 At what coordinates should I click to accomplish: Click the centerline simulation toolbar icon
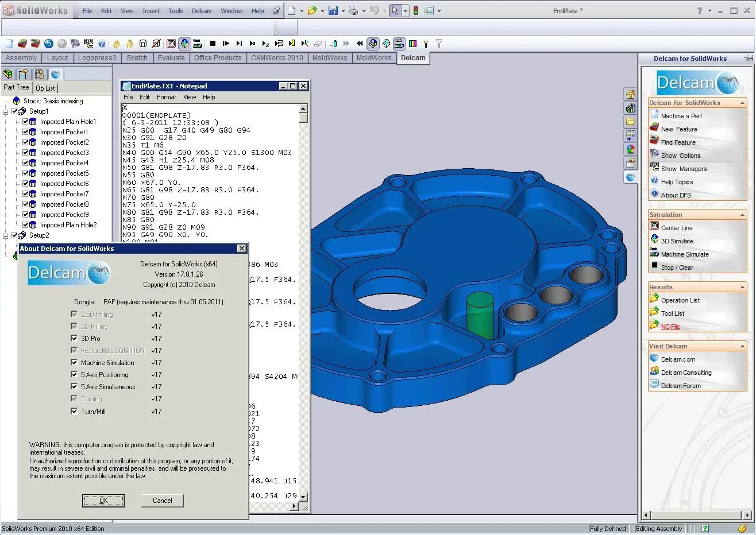point(171,44)
